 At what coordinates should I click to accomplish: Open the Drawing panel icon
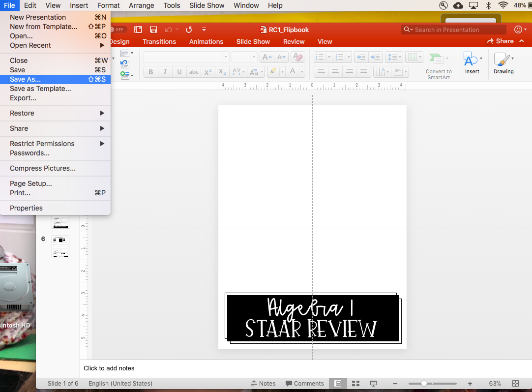pos(503,63)
